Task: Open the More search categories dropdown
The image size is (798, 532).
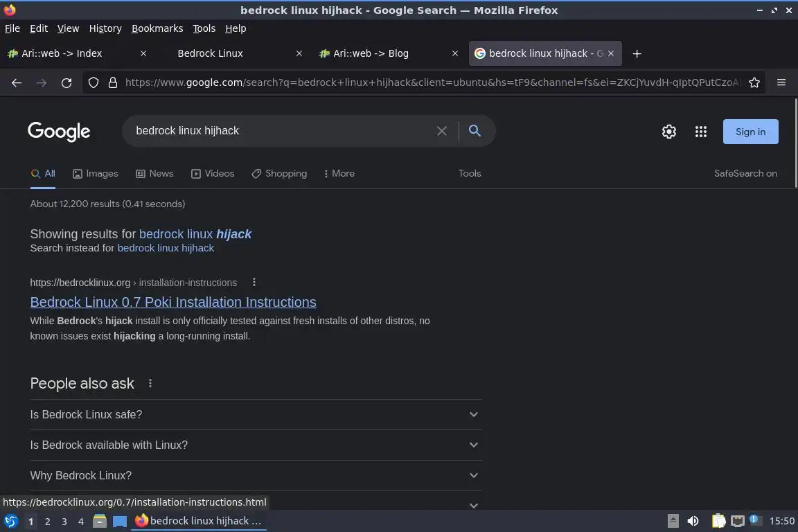Action: 339,174
